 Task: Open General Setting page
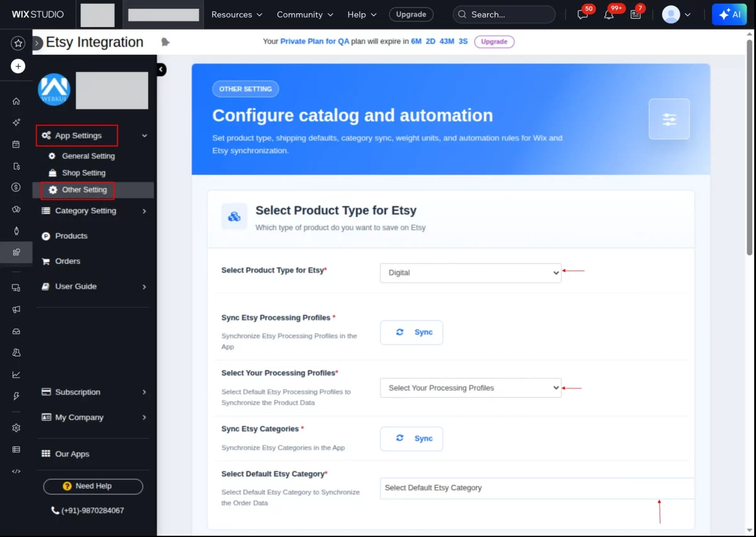(88, 156)
